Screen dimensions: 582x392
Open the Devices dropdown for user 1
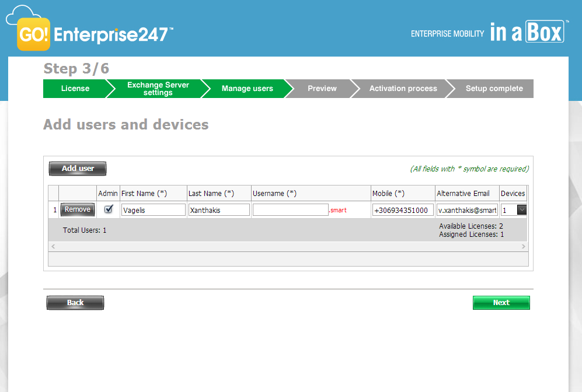tap(522, 210)
